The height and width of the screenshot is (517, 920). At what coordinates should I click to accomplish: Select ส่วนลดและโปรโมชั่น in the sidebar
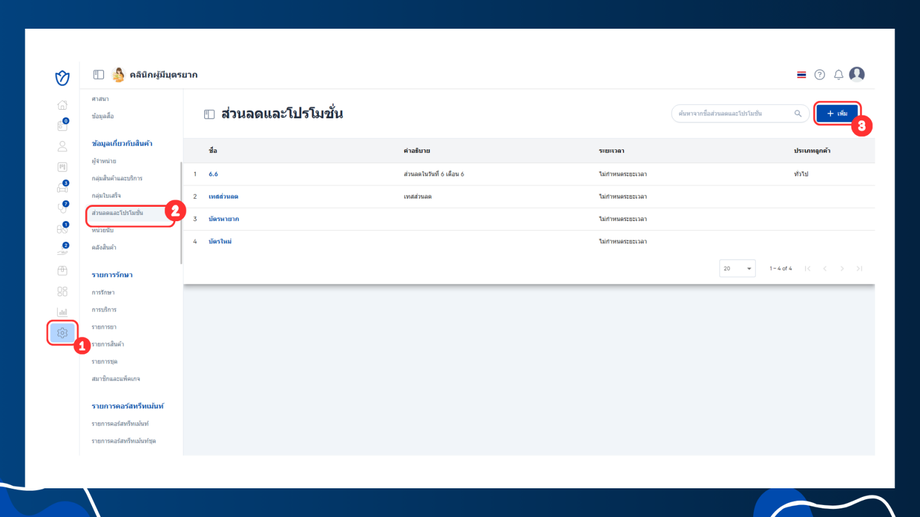(117, 212)
